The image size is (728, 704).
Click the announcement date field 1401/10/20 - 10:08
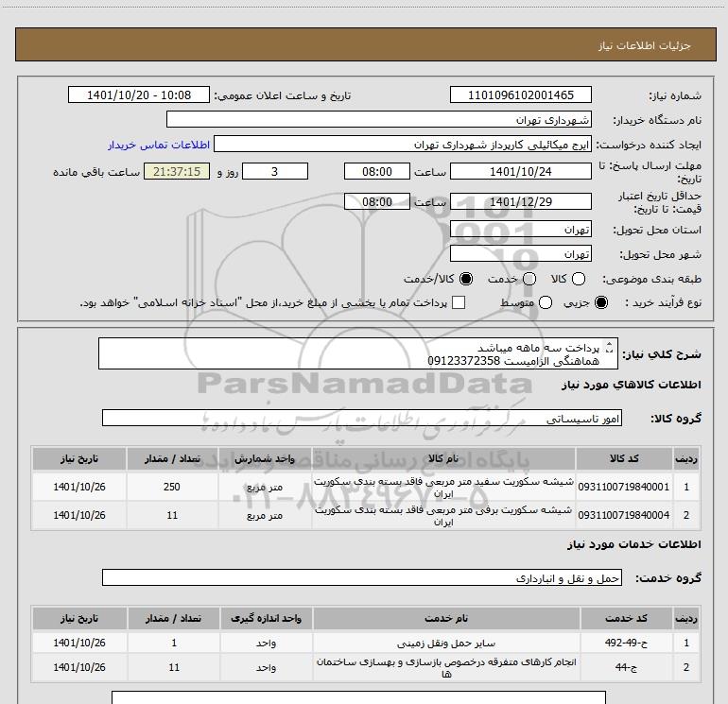click(139, 94)
